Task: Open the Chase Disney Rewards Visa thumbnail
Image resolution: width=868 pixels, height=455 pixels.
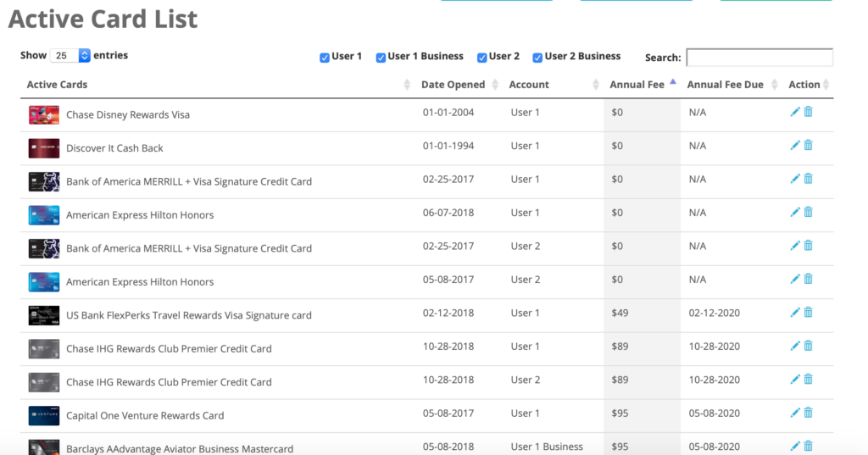Action: point(44,115)
